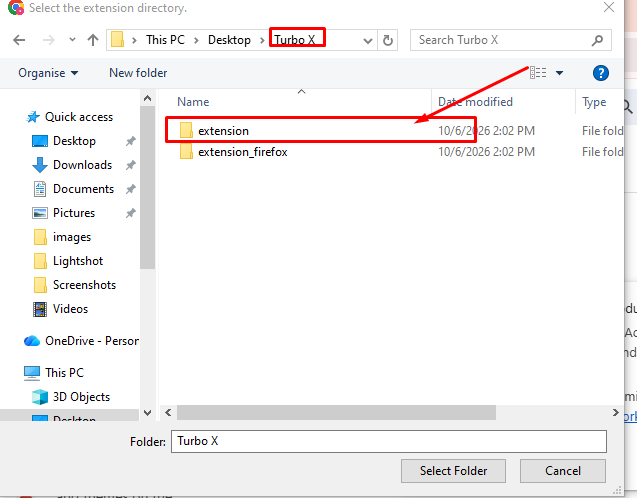Click the extension folder icon
The image size is (637, 498).
click(x=186, y=130)
